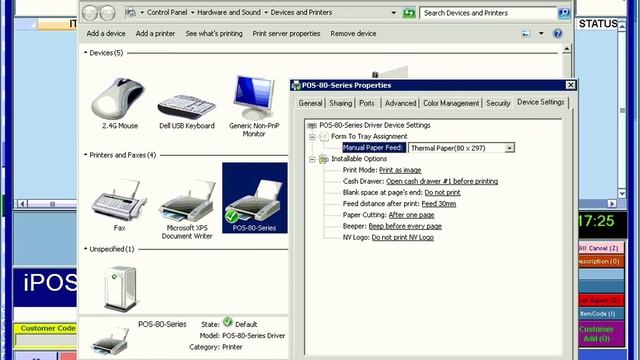Viewport: 640px width, 360px height.
Task: Click Open cash drawer #1 before printing
Action: click(x=442, y=181)
